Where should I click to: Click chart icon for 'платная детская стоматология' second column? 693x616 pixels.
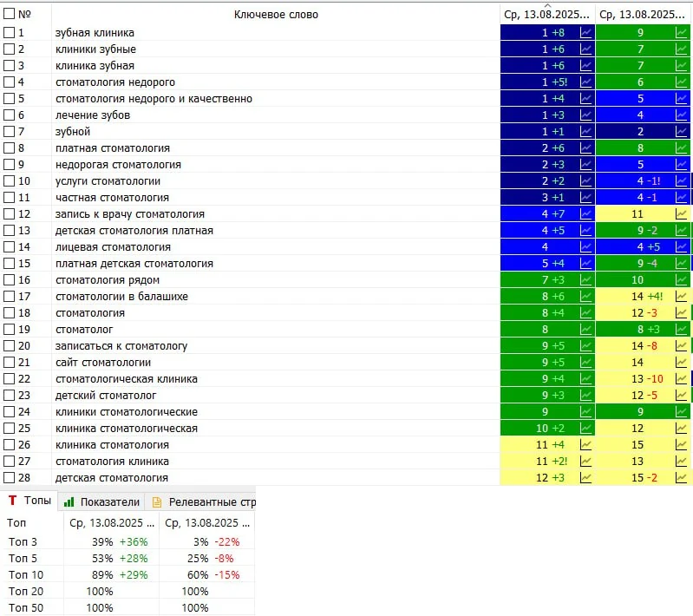[x=681, y=263]
